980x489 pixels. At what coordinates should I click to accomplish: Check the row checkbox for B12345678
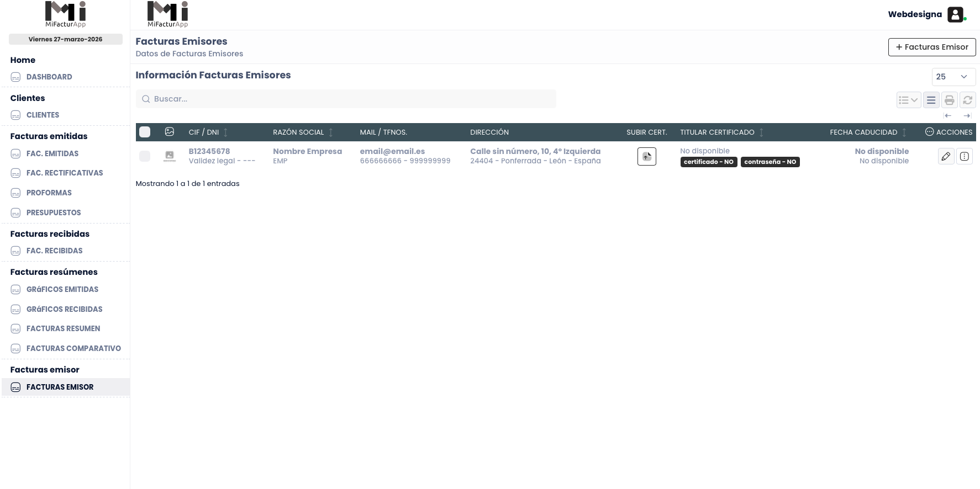(145, 156)
